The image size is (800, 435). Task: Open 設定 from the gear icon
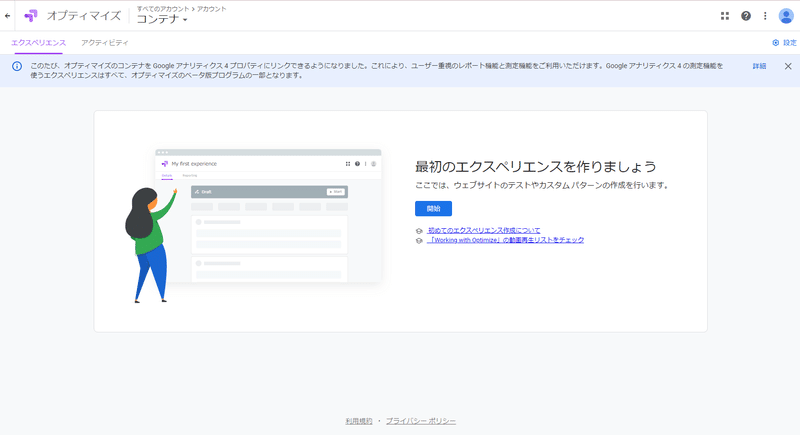pyautogui.click(x=784, y=43)
